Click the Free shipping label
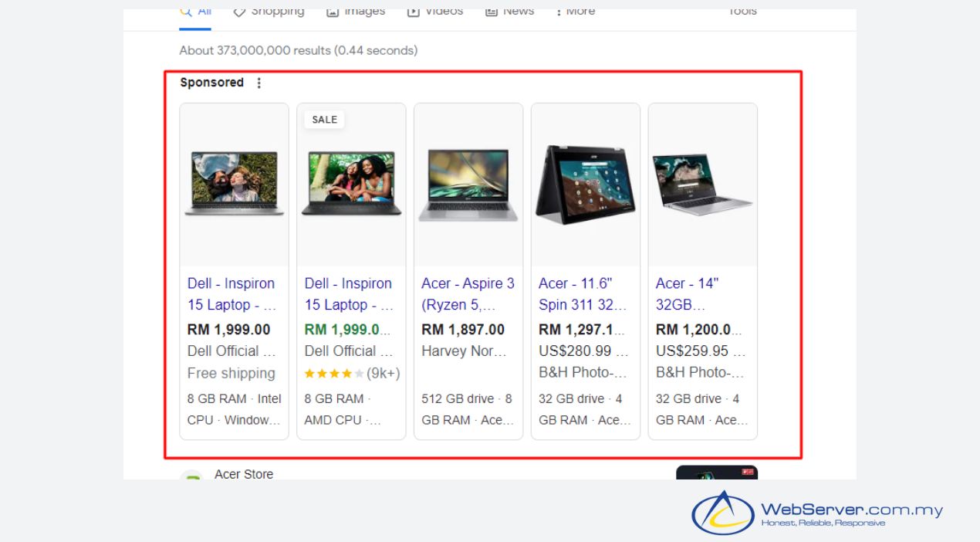Viewport: 980px width, 542px height. pyautogui.click(x=231, y=374)
